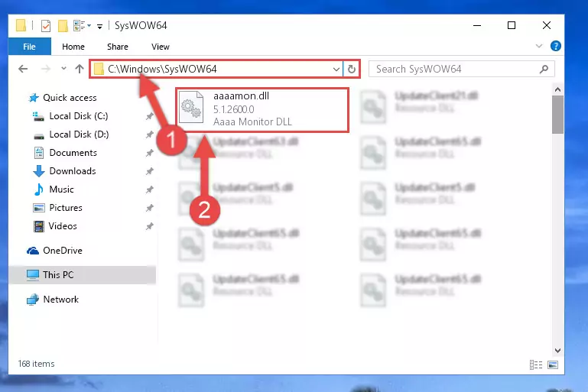This screenshot has height=392, width=588.
Task: Open the File menu tab
Action: pos(29,47)
